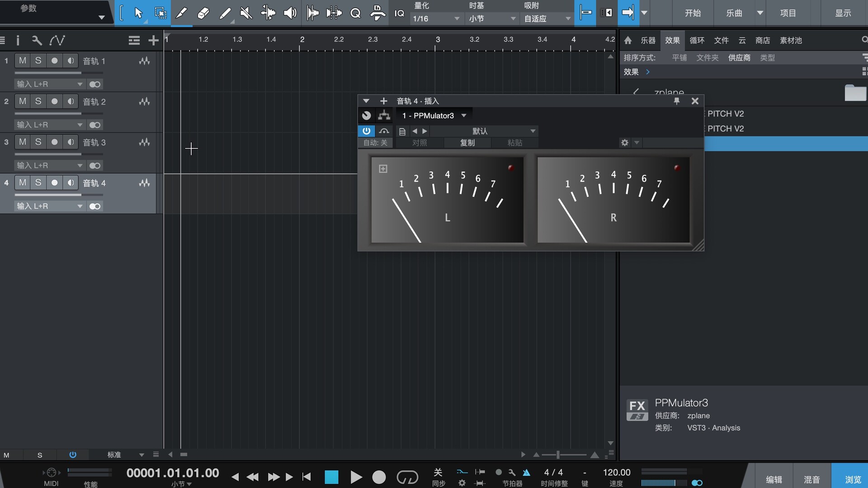Select the Listen tool

[290, 13]
